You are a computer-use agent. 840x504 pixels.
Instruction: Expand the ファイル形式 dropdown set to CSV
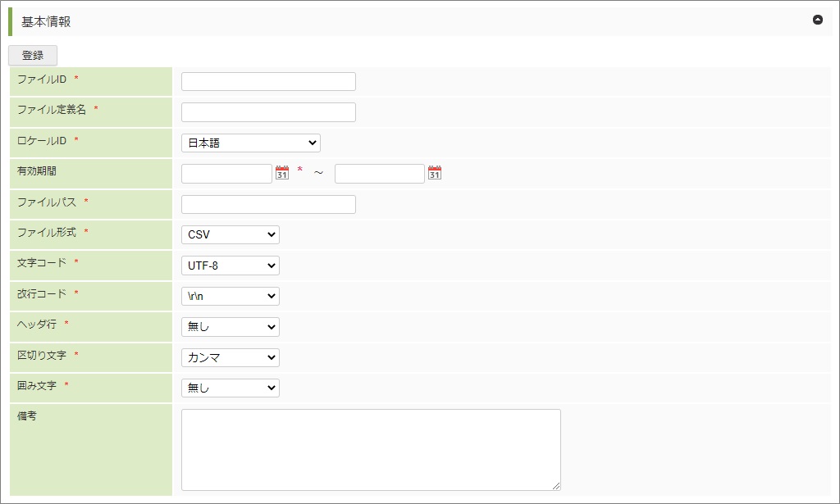point(230,234)
